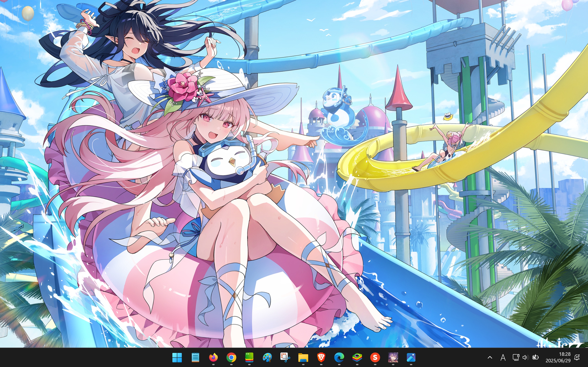
Task: Open network settings from the tray
Action: tap(516, 357)
